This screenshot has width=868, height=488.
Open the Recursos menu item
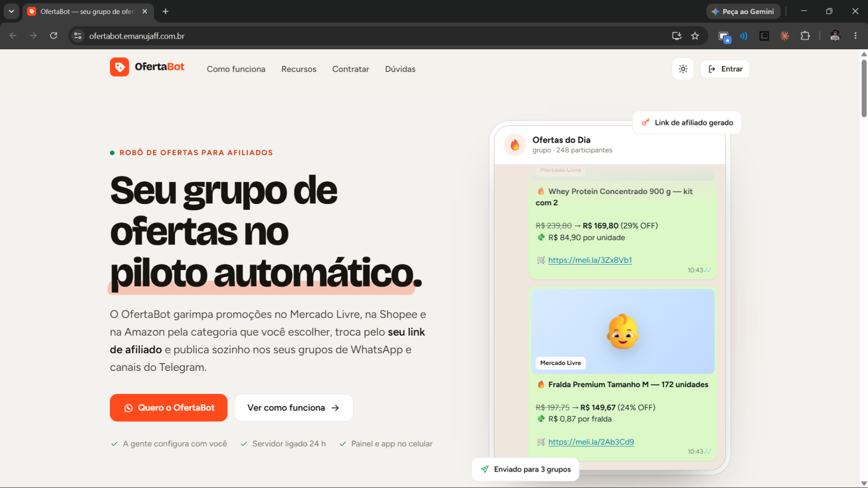(299, 69)
